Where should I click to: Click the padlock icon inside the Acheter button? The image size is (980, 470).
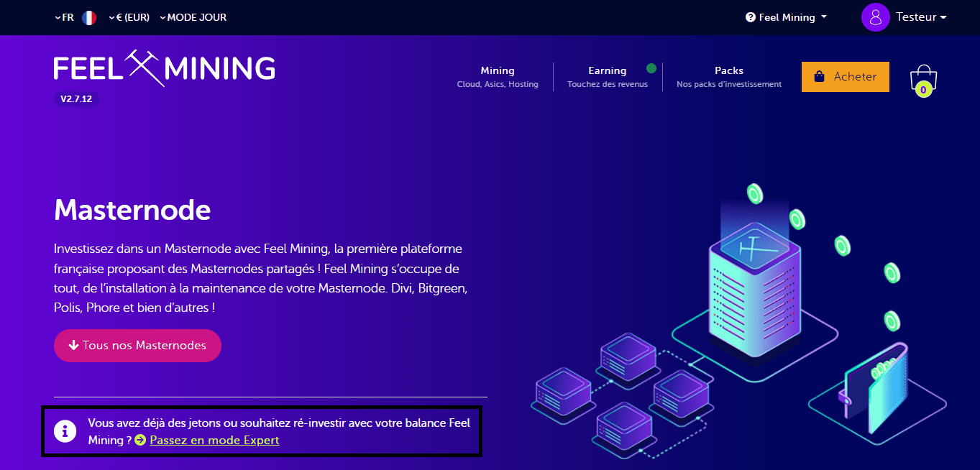(x=820, y=76)
